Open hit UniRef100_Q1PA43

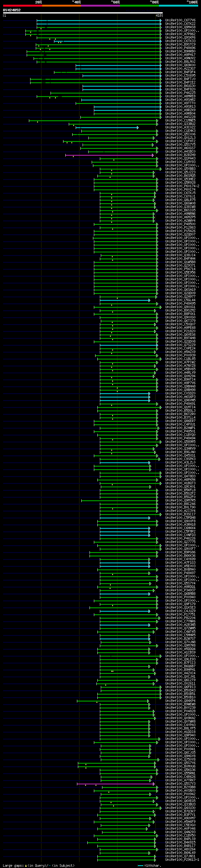coord(180,158)
